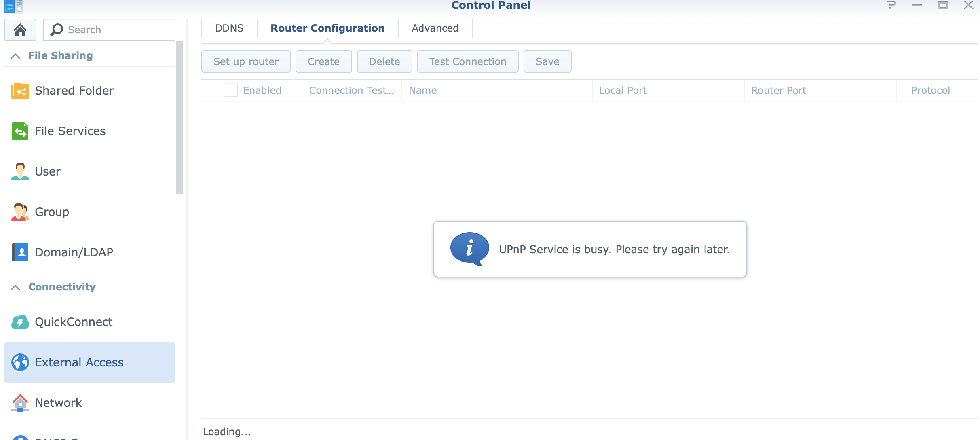The width and height of the screenshot is (980, 440).
Task: Click the info icon in UPnP message
Action: click(x=469, y=249)
